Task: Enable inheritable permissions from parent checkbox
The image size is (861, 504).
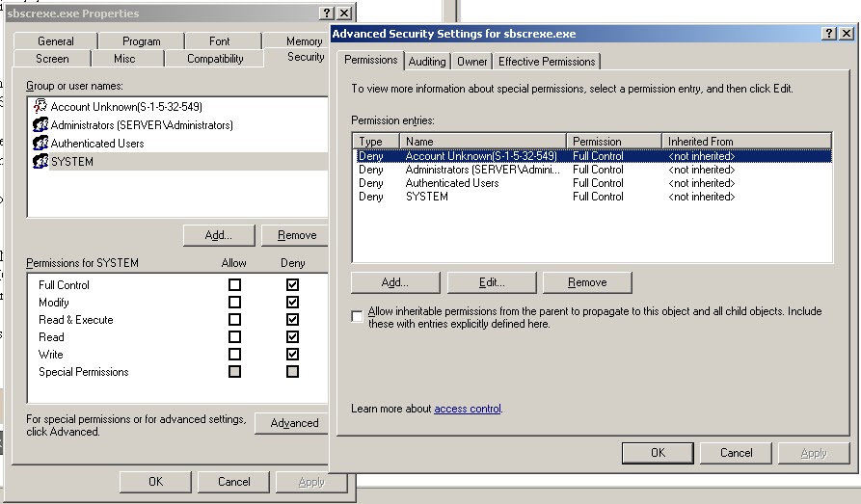Action: coord(357,317)
